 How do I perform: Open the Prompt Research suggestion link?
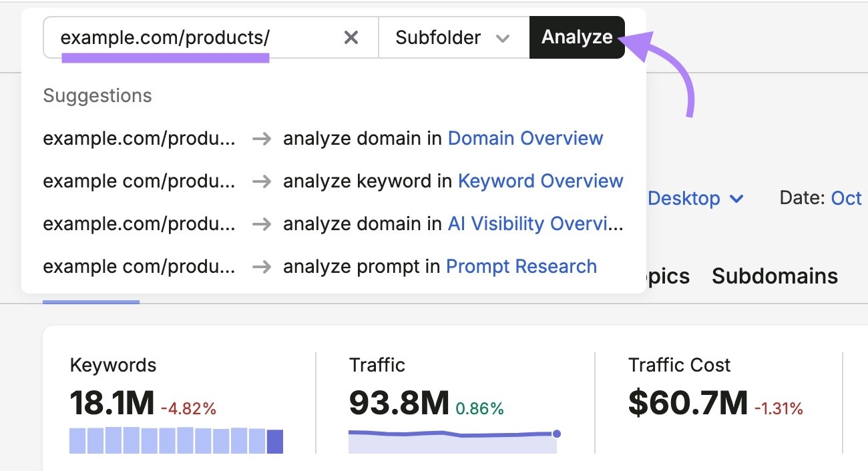[521, 266]
